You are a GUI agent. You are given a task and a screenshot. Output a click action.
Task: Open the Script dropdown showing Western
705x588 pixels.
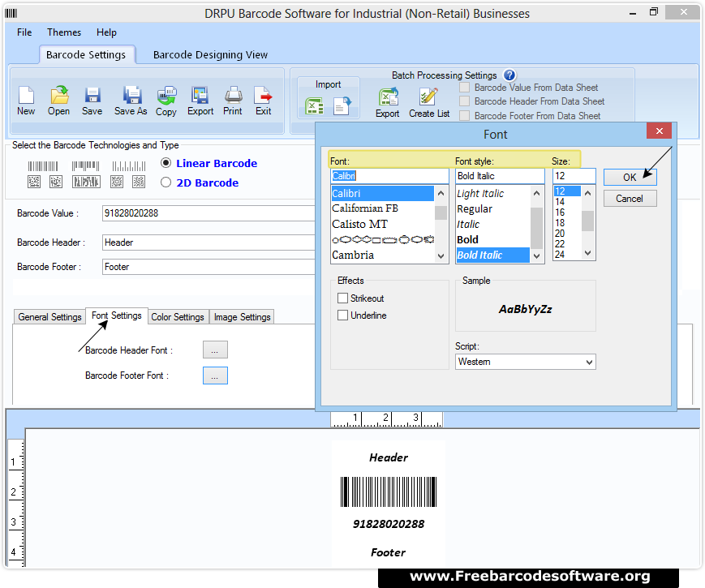(525, 362)
